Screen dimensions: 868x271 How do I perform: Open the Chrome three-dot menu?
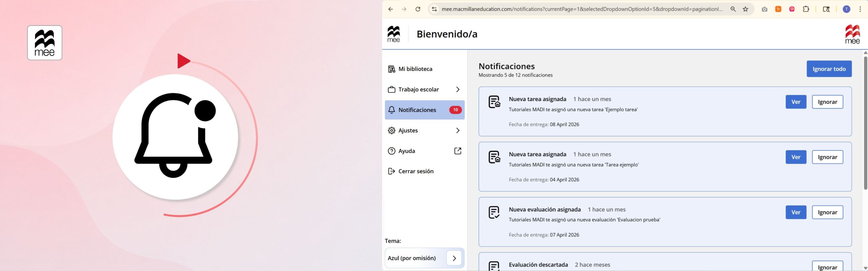(860, 9)
